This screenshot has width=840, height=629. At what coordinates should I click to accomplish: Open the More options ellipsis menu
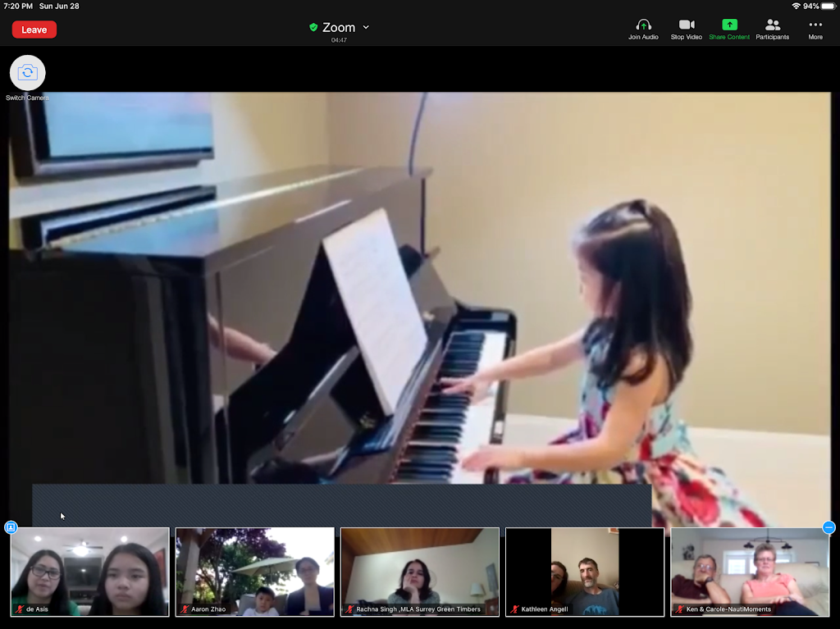click(815, 25)
